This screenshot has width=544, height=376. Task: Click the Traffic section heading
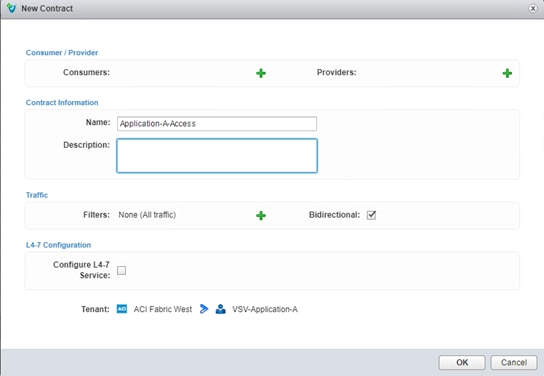point(37,195)
